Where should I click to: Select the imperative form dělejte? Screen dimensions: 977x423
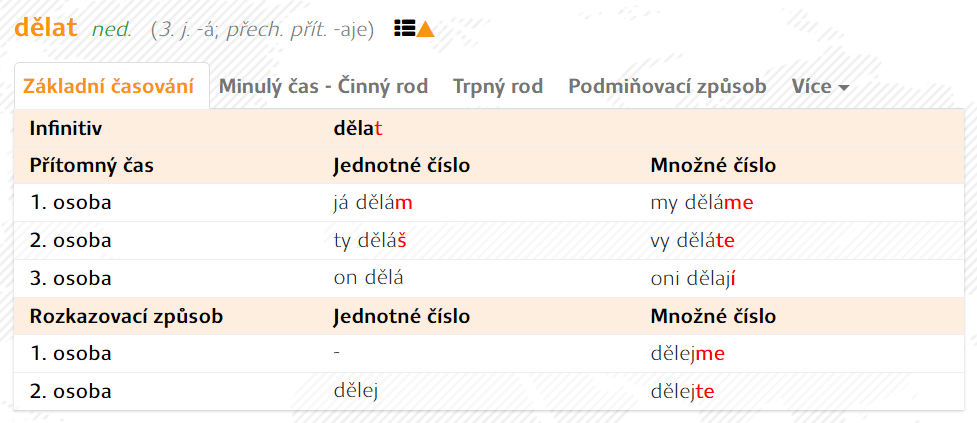[x=682, y=391]
